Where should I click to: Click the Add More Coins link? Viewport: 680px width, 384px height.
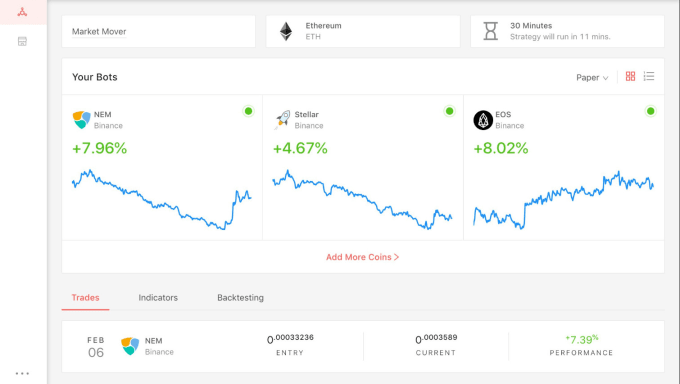(363, 257)
